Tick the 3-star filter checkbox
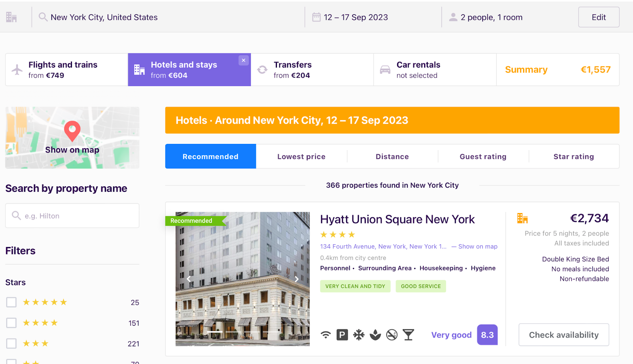Image resolution: width=633 pixels, height=364 pixels. pos(11,343)
